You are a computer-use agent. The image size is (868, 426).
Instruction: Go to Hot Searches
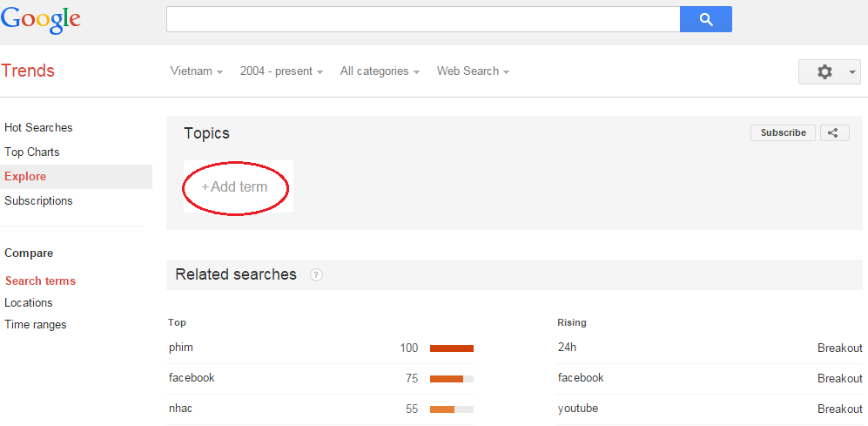point(38,127)
